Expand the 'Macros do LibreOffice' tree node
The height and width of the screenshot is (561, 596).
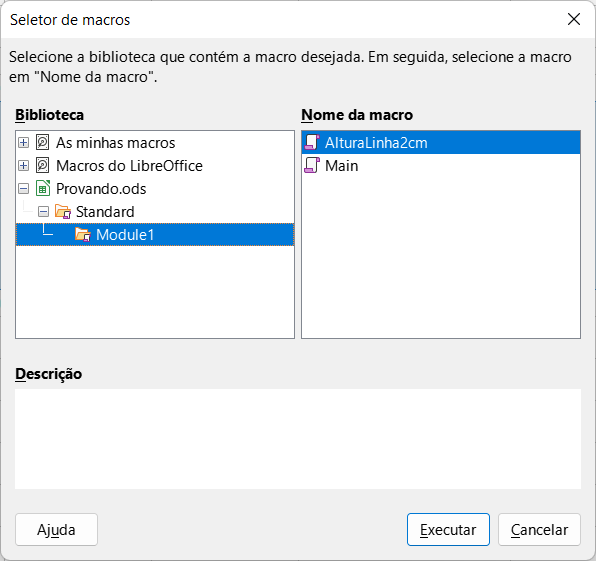(x=24, y=166)
